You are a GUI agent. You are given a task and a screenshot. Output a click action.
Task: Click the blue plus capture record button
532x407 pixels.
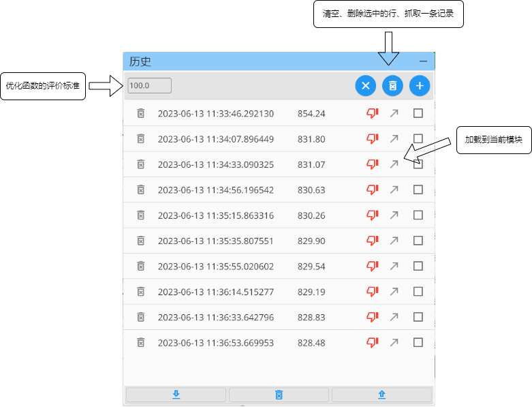[x=420, y=86]
